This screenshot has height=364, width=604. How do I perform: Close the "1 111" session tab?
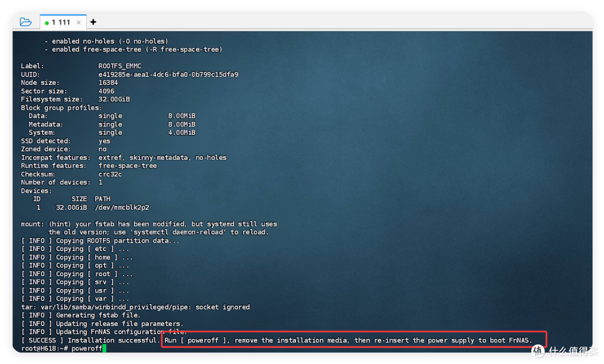coord(79,22)
